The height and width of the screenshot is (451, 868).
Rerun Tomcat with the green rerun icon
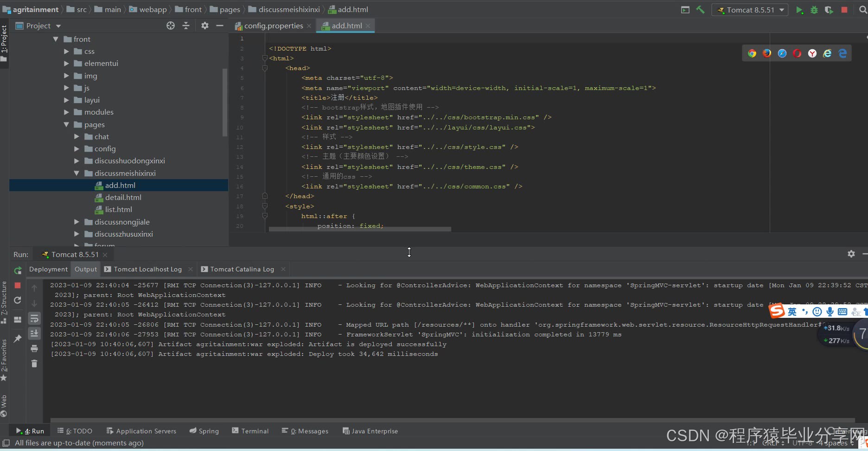18,271
